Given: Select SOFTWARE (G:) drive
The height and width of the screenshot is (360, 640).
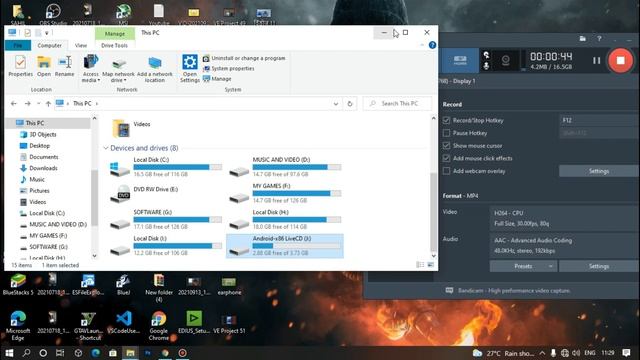Looking at the screenshot, I should (165, 220).
